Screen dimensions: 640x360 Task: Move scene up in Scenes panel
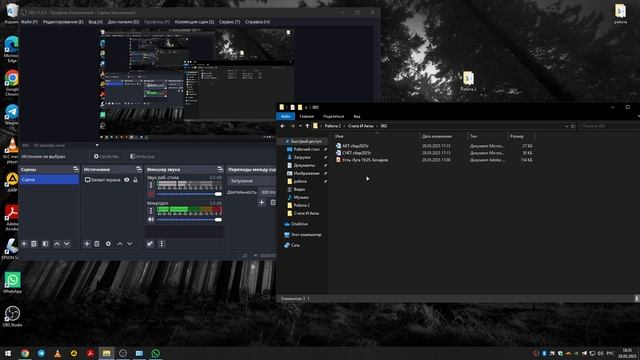(57, 244)
